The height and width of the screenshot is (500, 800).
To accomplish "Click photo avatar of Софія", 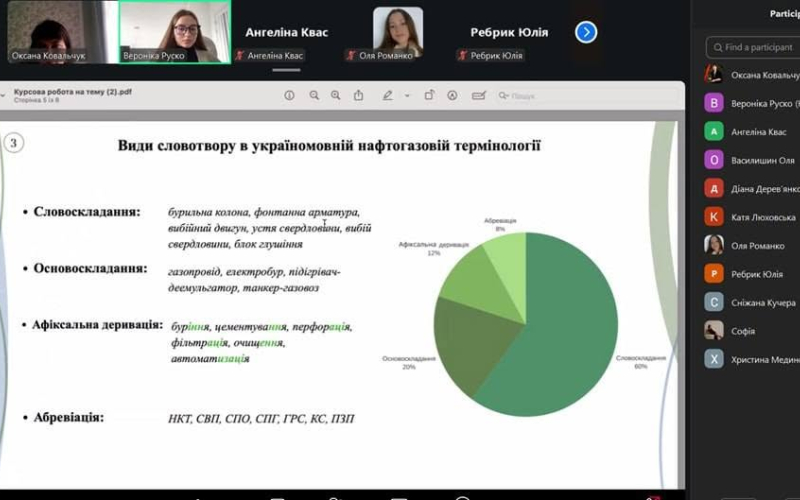I will (x=714, y=331).
